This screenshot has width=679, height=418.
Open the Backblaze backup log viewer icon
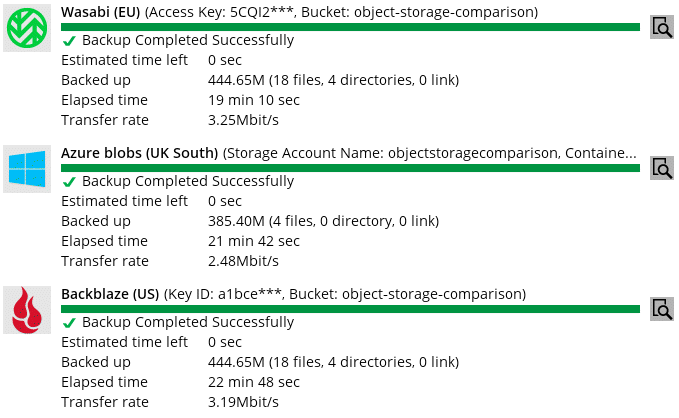pyautogui.click(x=662, y=309)
